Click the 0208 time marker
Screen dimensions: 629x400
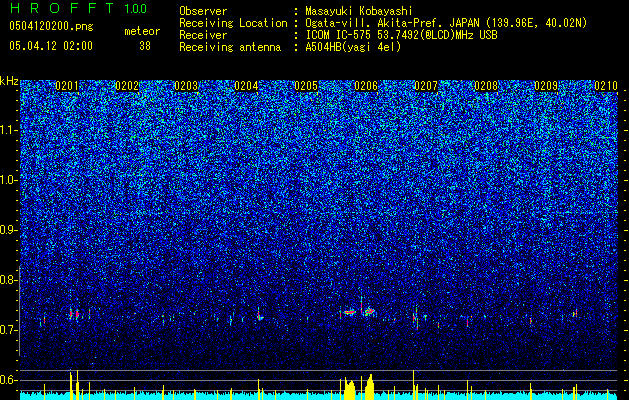coord(486,86)
